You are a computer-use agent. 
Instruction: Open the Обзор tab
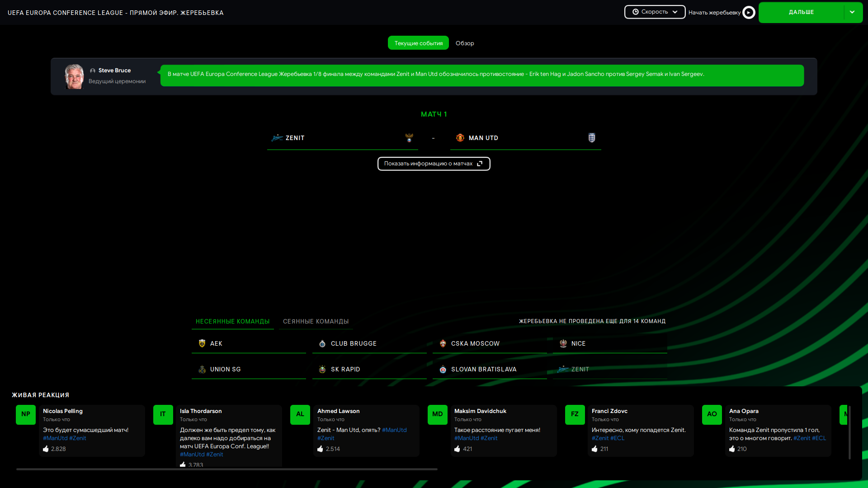(465, 43)
